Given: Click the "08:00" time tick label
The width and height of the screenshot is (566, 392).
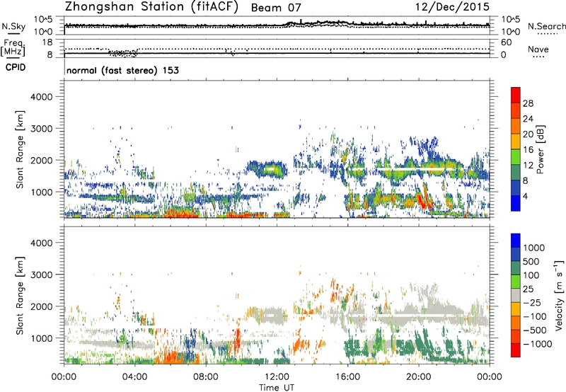Looking at the screenshot, I should pos(205,377).
